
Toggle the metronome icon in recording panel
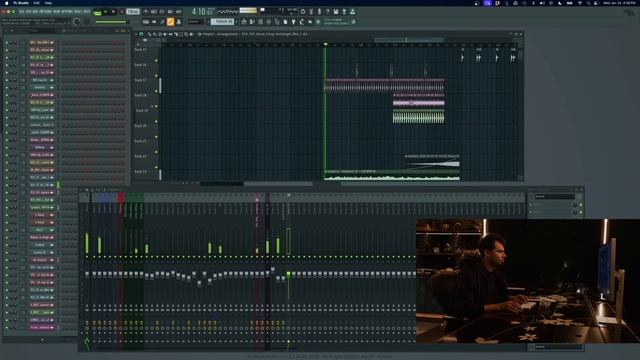point(146,11)
